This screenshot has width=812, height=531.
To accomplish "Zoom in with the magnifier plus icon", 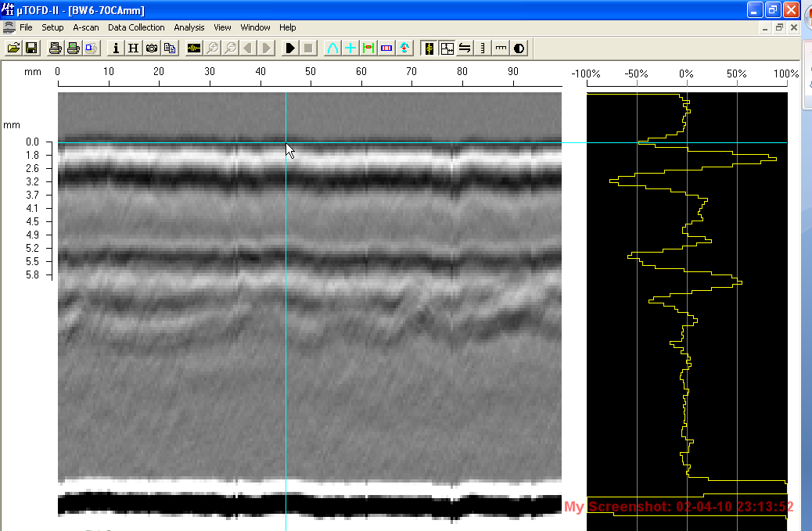I will (212, 48).
